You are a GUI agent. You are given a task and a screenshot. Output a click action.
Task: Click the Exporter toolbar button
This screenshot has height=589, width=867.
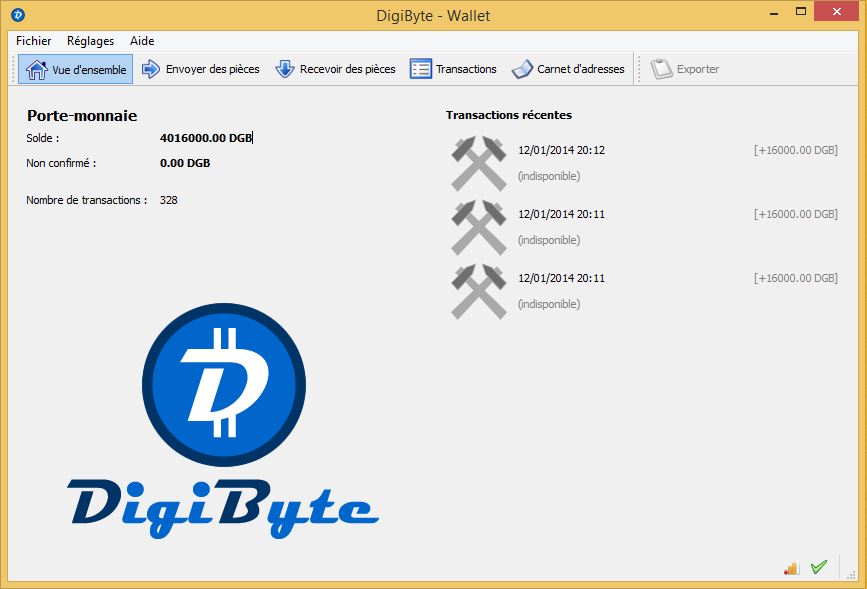(685, 69)
